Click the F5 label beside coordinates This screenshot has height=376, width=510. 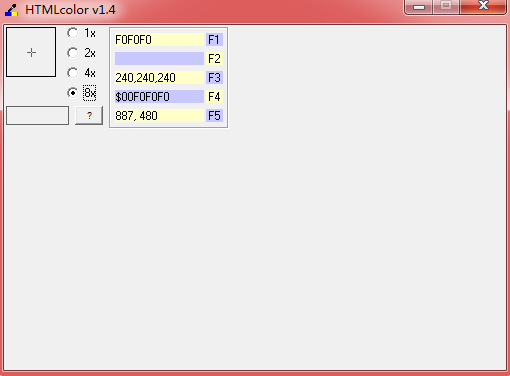click(214, 116)
